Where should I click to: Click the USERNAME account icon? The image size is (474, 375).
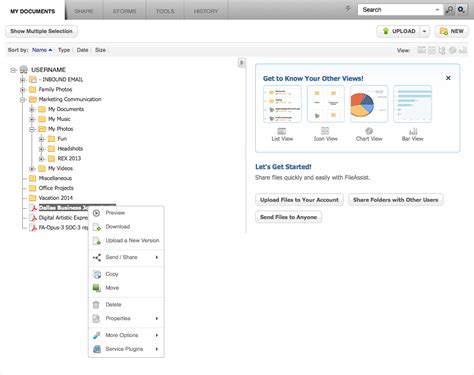click(24, 70)
